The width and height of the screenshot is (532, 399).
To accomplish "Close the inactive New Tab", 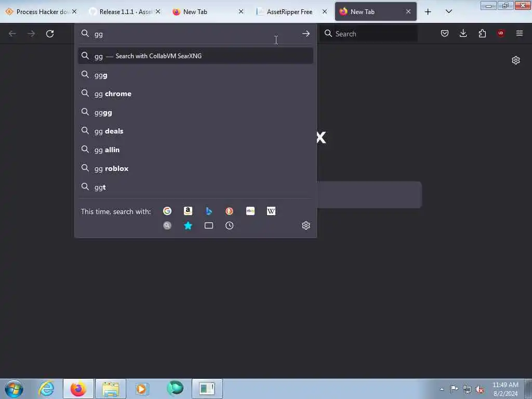I will [241, 11].
